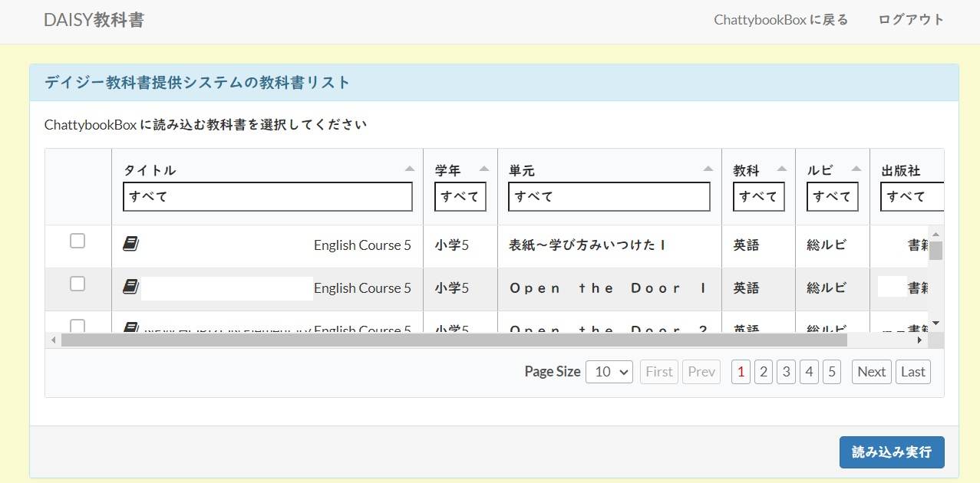Sort by 教科 column arrow
Screen dimensions: 980x483
[782, 169]
